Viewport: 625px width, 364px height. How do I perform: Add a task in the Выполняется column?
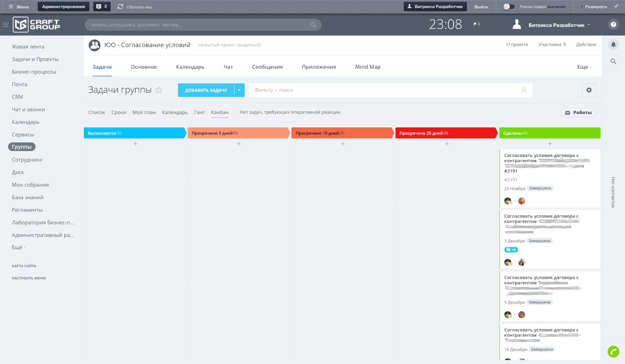point(135,144)
